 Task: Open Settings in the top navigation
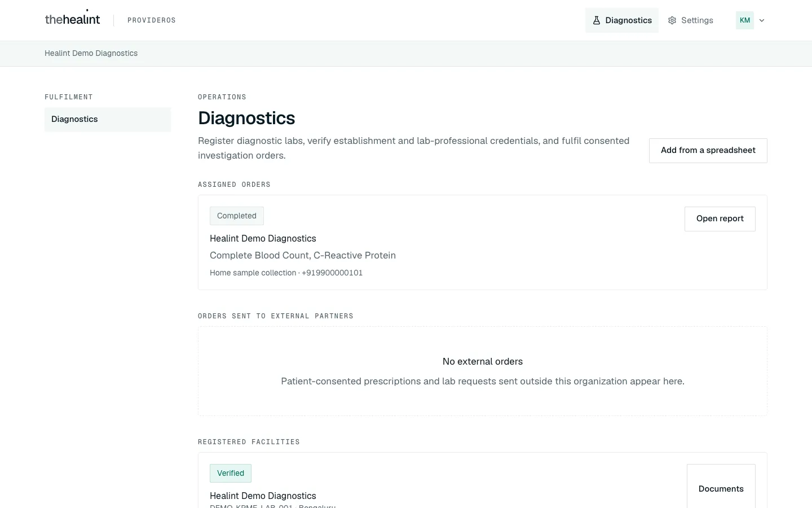click(691, 20)
